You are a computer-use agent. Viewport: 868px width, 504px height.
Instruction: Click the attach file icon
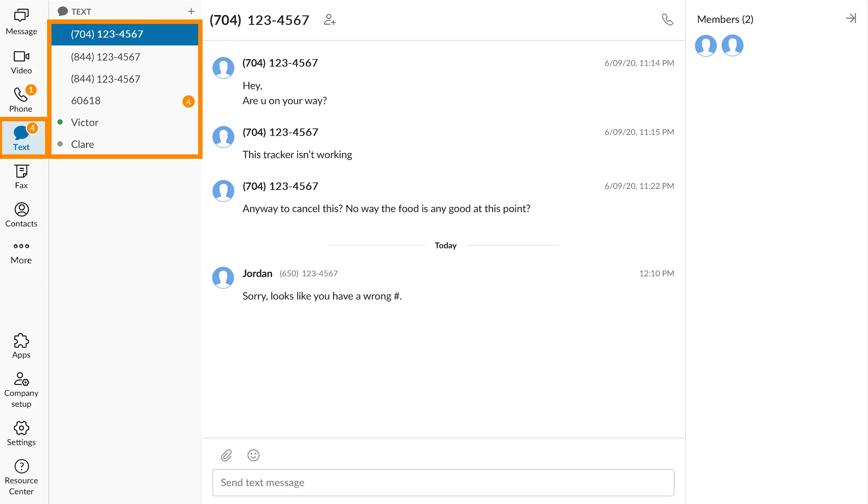(226, 456)
